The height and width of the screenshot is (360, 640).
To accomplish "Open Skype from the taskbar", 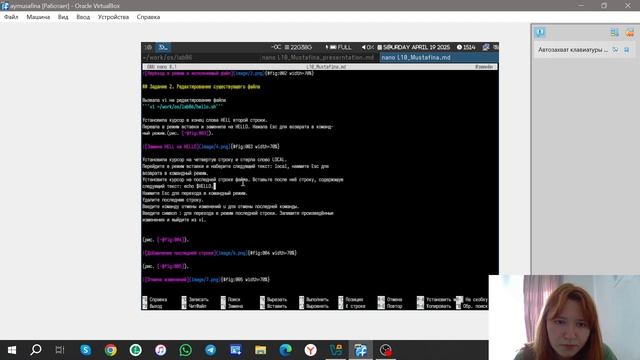I will click(85, 350).
